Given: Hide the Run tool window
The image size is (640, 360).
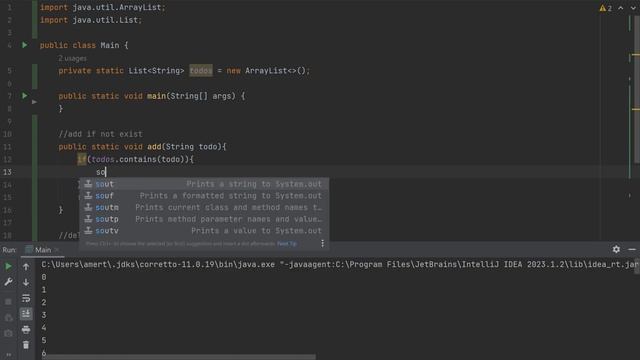Looking at the screenshot, I should click(632, 249).
